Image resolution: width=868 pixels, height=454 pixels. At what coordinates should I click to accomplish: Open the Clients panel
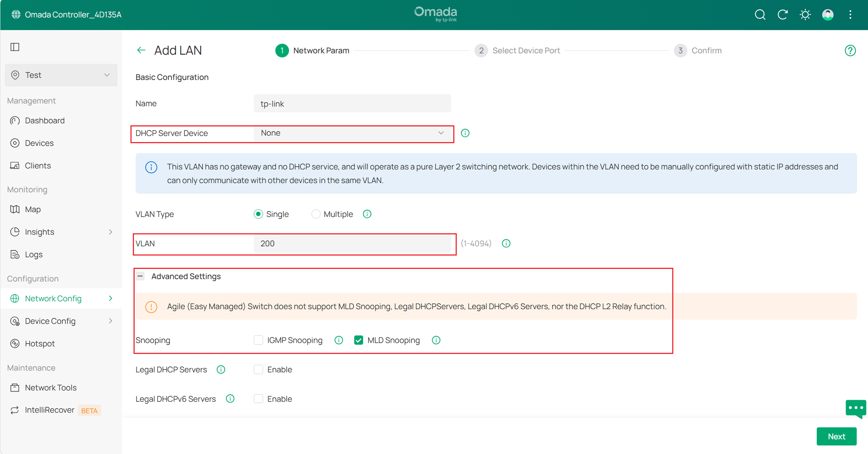click(38, 165)
